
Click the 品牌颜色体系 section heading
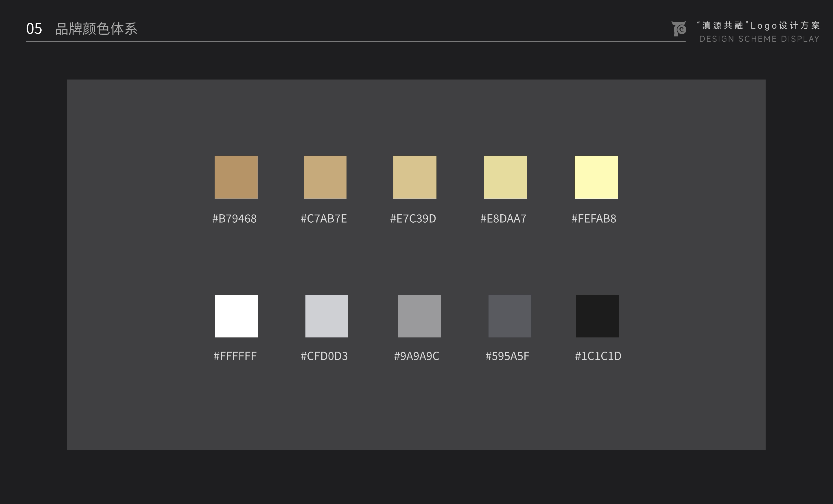96,29
